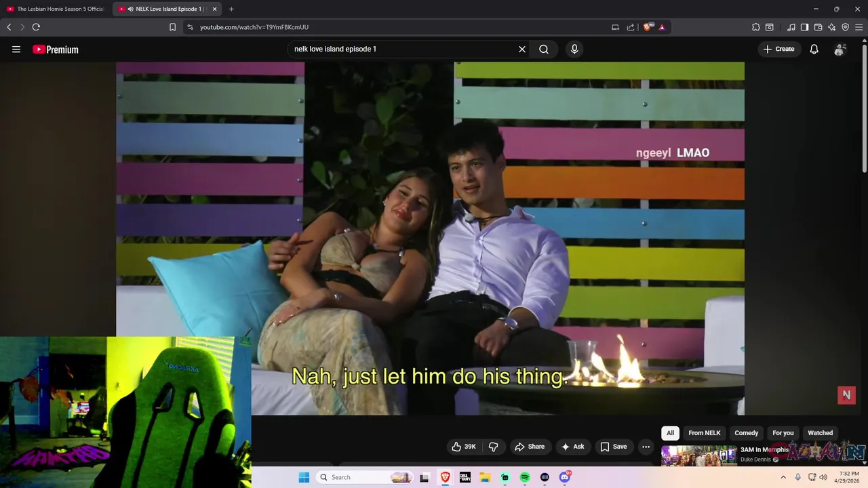This screenshot has height=488, width=868.
Task: Open Task View on taskbar
Action: click(x=425, y=477)
